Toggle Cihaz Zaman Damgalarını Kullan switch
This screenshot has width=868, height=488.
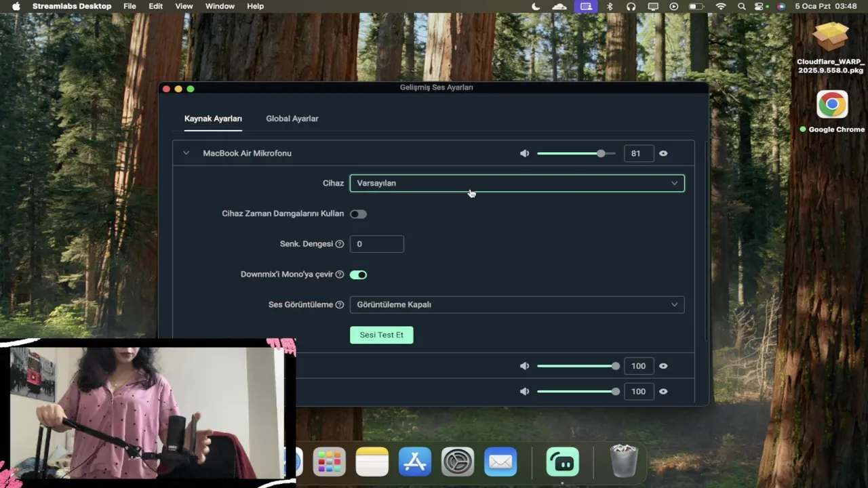pyautogui.click(x=358, y=214)
